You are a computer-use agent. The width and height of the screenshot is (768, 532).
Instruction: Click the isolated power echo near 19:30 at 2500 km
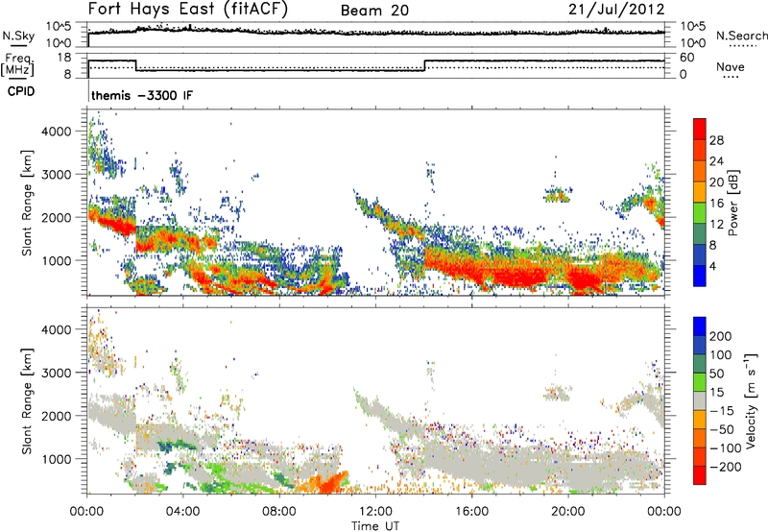point(558,196)
